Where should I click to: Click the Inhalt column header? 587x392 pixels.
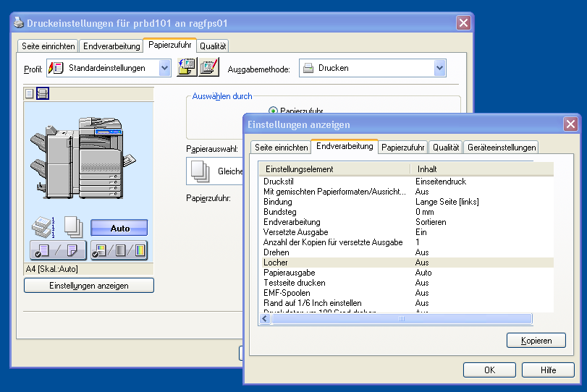(x=482, y=169)
